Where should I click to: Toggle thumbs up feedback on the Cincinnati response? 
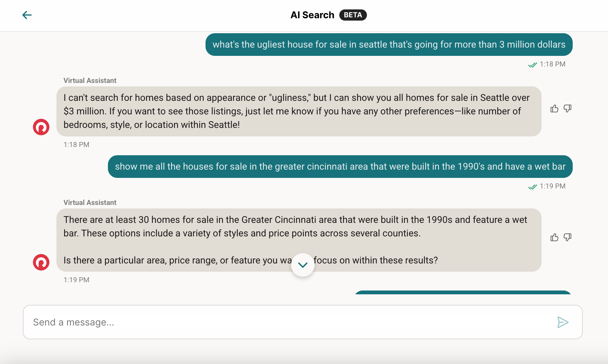554,237
